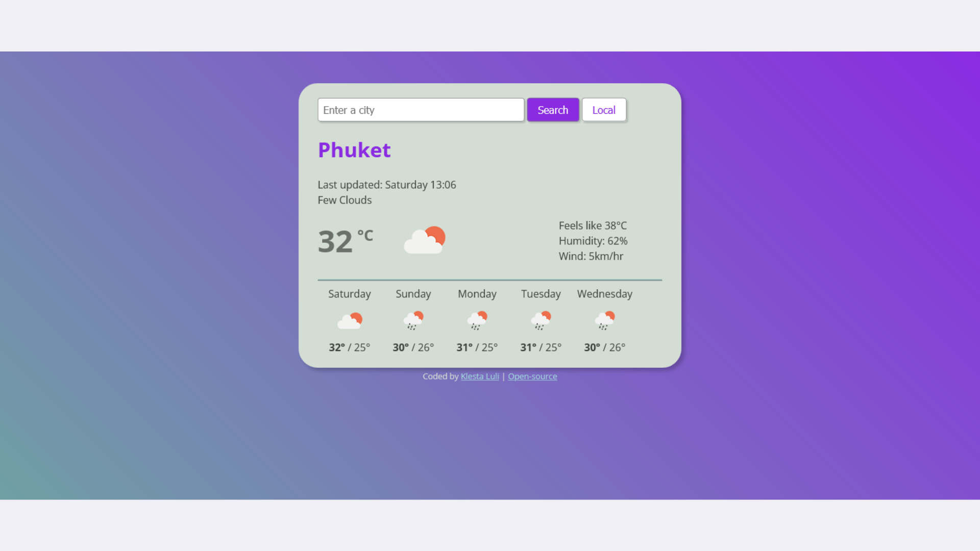
Task: Click the Sunday forecast rain icon
Action: [x=413, y=320]
